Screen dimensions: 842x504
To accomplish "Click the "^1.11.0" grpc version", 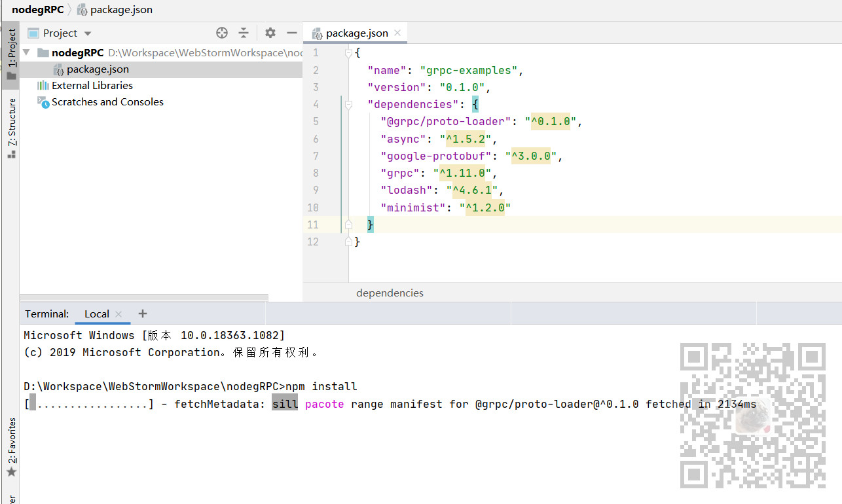I will 462,173.
